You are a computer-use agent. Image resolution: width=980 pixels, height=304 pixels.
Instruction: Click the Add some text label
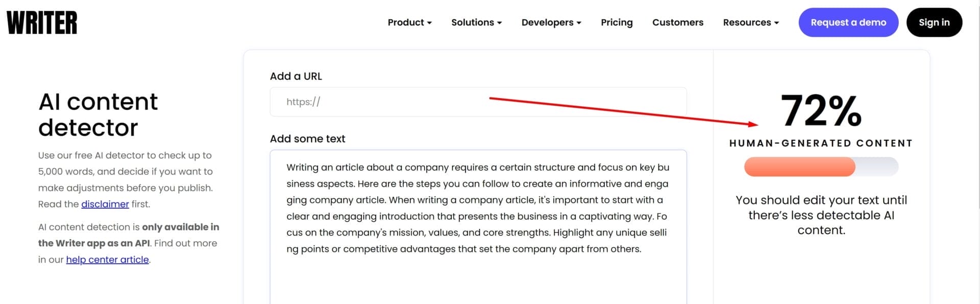[x=307, y=139]
